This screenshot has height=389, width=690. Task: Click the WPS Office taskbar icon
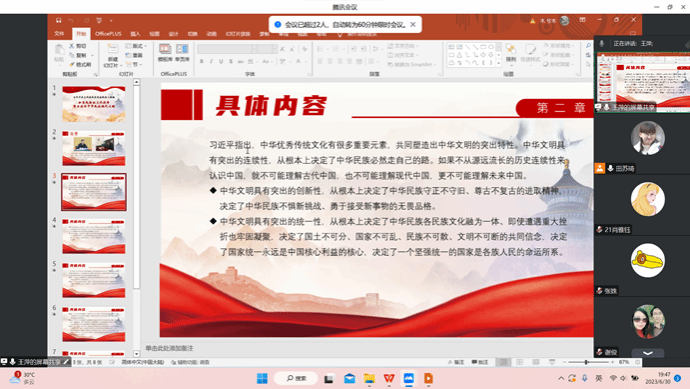[389, 378]
